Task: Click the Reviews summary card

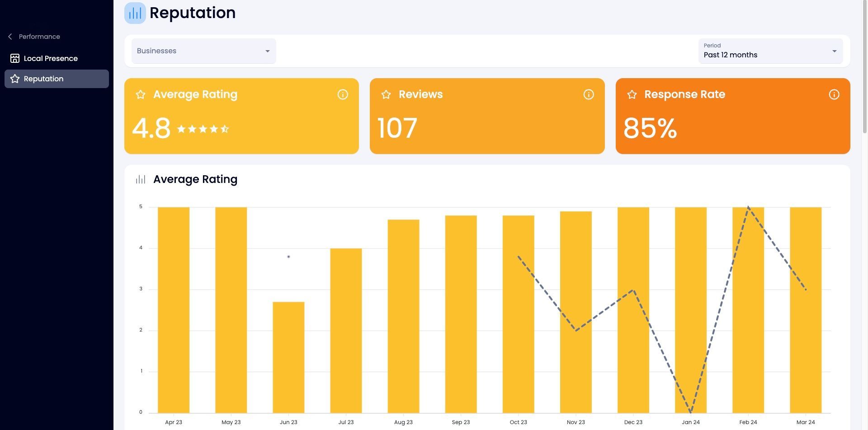Action: tap(487, 116)
